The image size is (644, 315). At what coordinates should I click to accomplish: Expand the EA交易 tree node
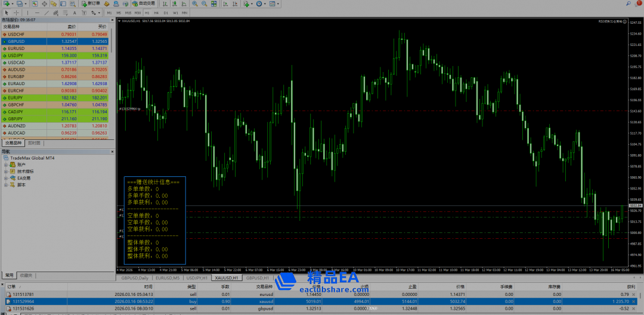(x=7, y=178)
